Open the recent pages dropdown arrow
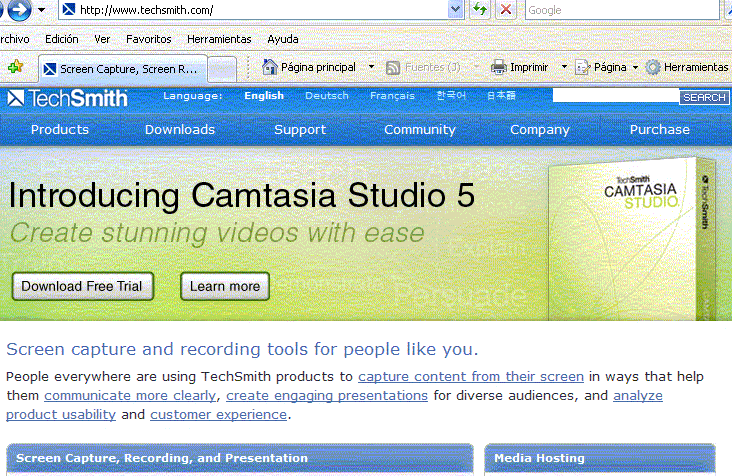 [42, 10]
